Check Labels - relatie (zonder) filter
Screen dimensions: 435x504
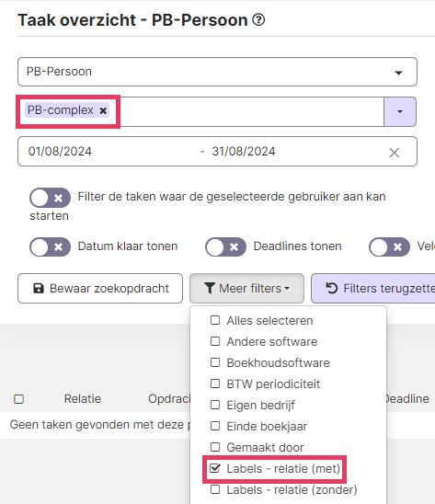215,489
